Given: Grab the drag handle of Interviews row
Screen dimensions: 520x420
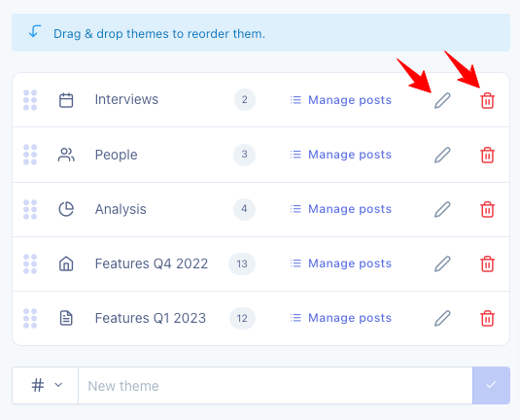Looking at the screenshot, I should [30, 100].
